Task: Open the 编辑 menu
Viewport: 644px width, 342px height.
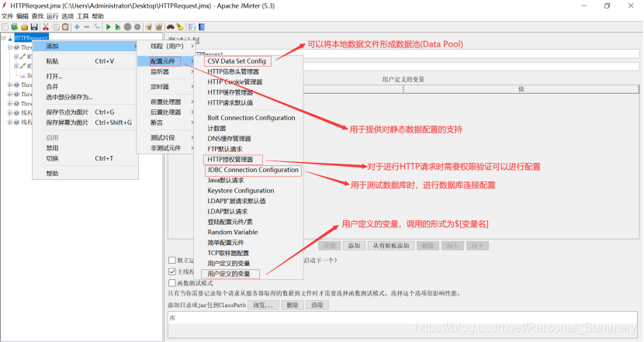Action: pos(23,16)
